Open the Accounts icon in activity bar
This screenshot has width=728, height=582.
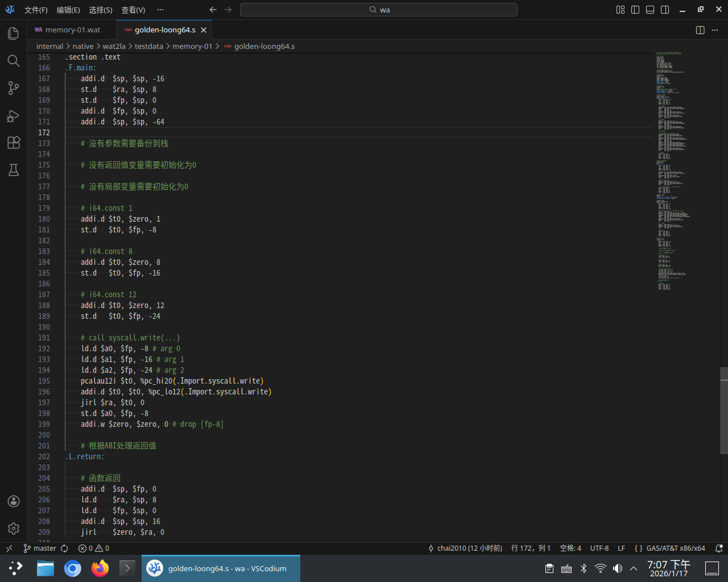point(14,501)
